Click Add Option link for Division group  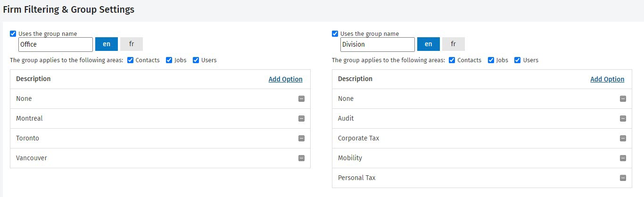pos(607,79)
